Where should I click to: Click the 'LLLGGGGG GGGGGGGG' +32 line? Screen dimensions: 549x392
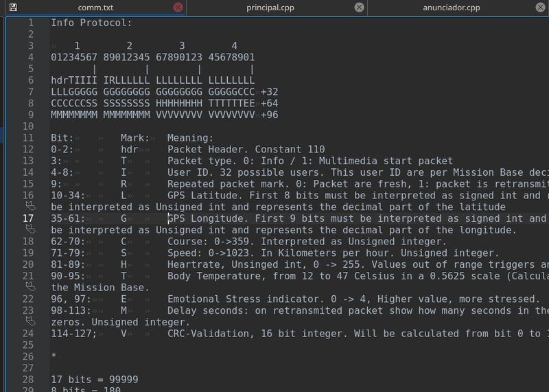(164, 92)
